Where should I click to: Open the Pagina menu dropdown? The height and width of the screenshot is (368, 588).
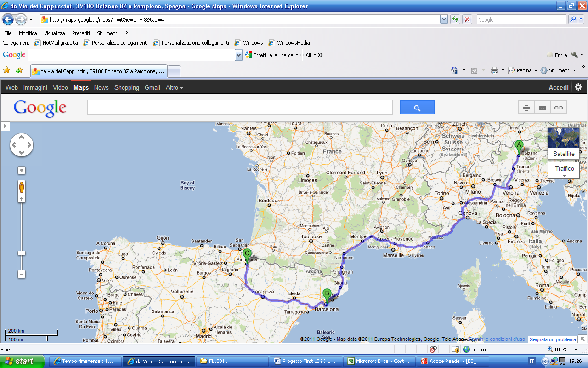[x=523, y=70]
